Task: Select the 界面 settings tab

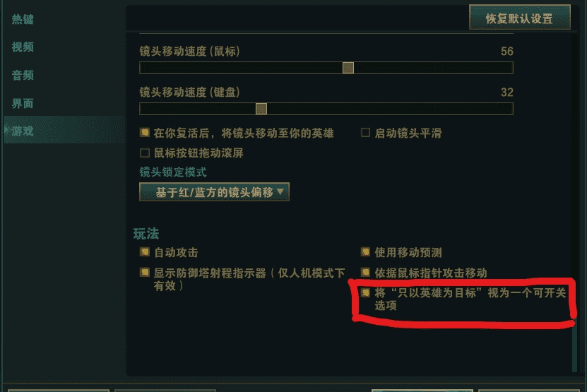Action: pos(23,103)
